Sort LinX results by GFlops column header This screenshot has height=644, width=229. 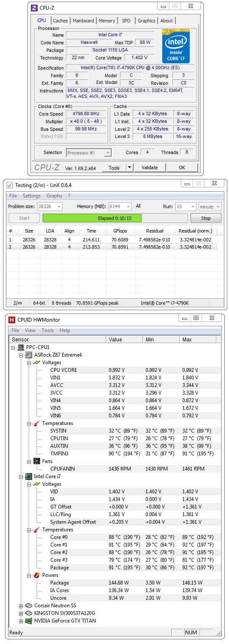coord(120,231)
